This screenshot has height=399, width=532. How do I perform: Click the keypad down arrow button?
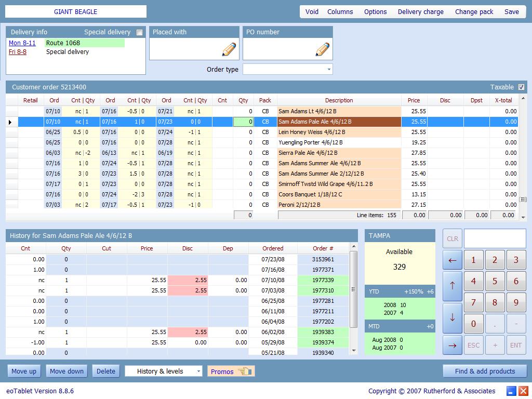click(x=453, y=318)
